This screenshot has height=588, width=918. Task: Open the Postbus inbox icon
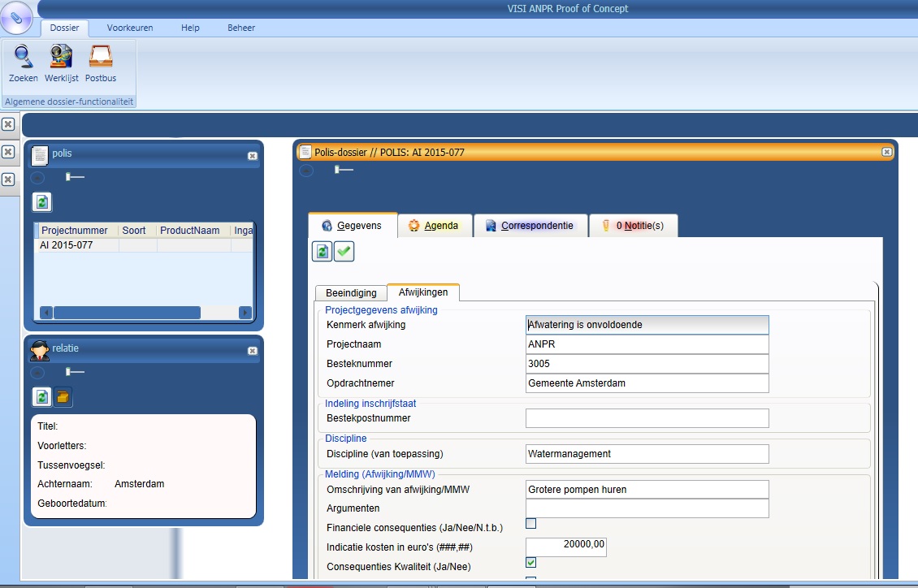[x=101, y=63]
